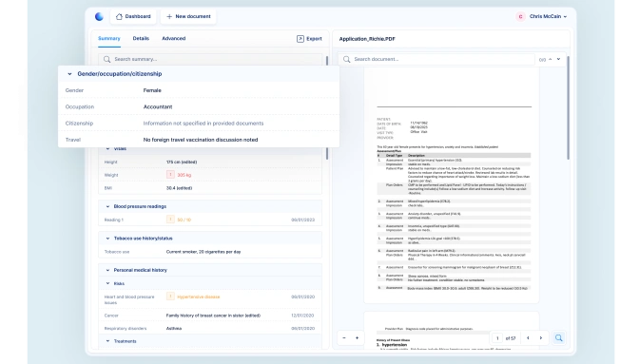
Task: Go to next document page
Action: [541, 338]
